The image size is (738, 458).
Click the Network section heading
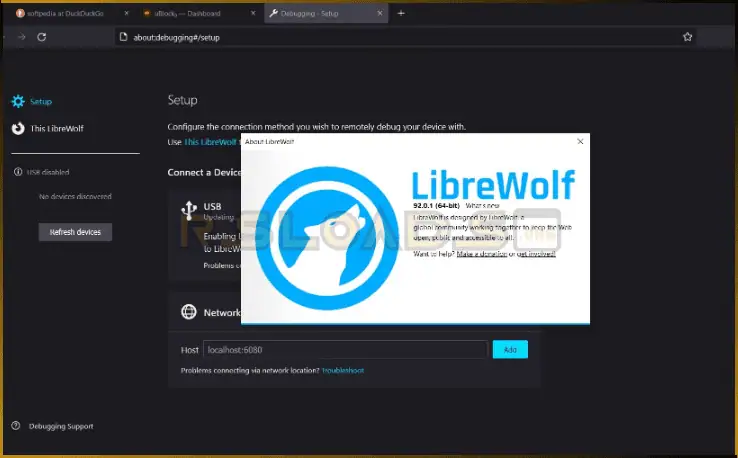coord(222,313)
